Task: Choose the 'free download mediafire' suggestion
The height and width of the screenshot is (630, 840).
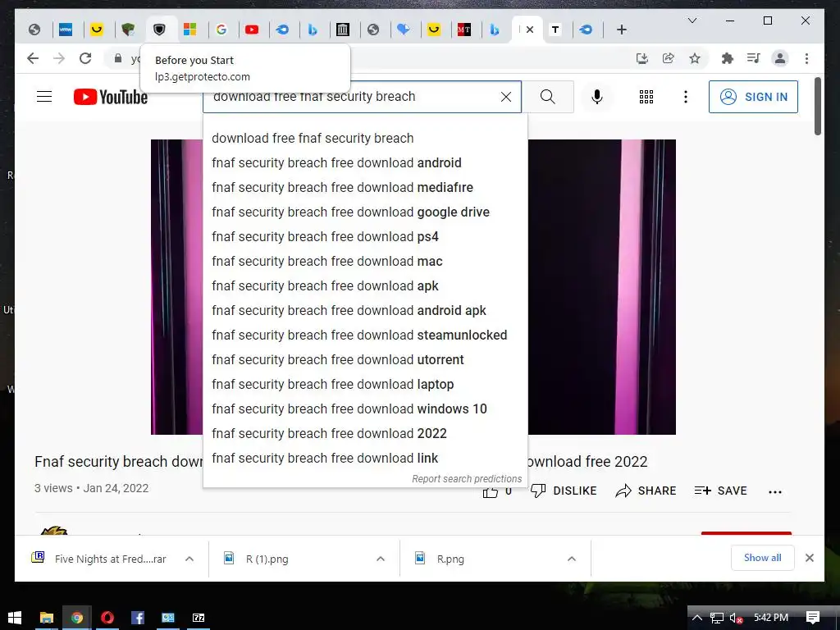Action: (365, 188)
